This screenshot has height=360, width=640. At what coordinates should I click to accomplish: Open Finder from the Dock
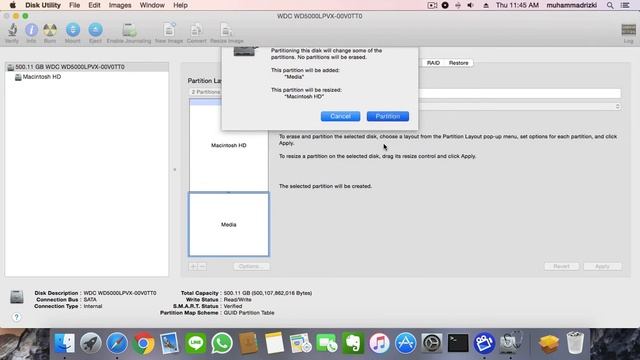coord(64,343)
